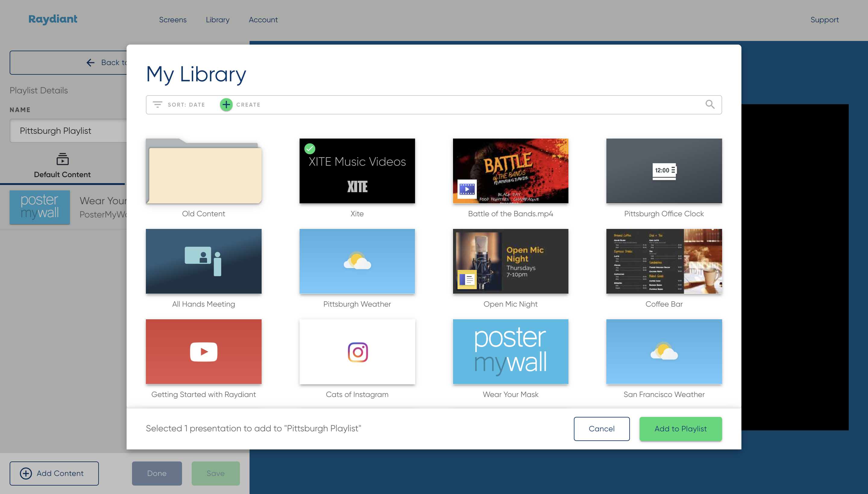This screenshot has height=494, width=868.
Task: Open the Screens menu
Action: 172,20
